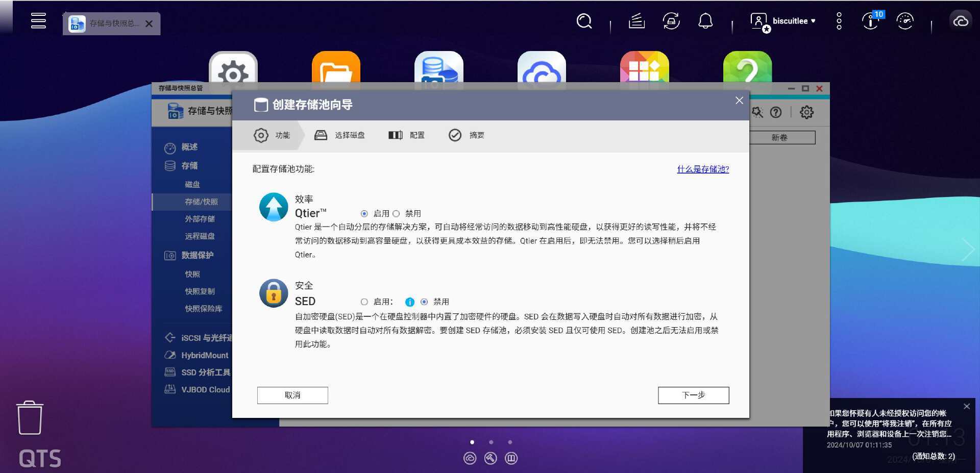Image resolution: width=980 pixels, height=473 pixels.
Task: Switch to 存储与快照总管 taskbar tab
Action: pos(112,23)
